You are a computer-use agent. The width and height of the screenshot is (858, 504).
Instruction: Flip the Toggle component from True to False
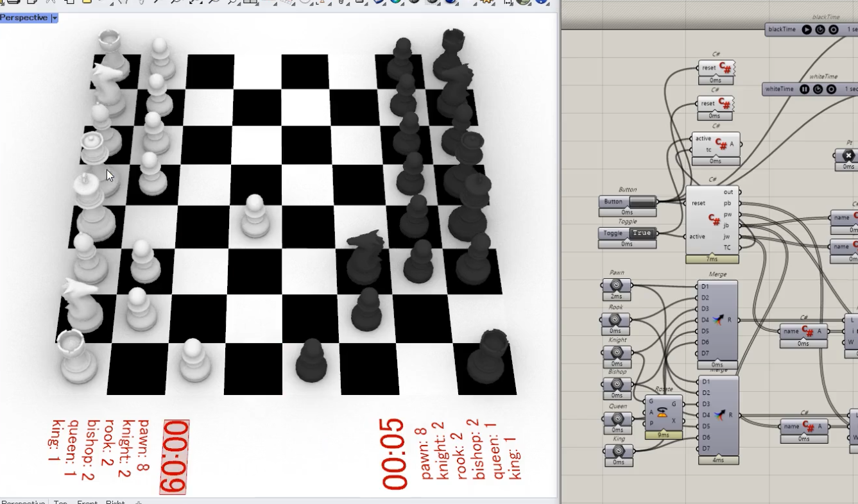[642, 233]
